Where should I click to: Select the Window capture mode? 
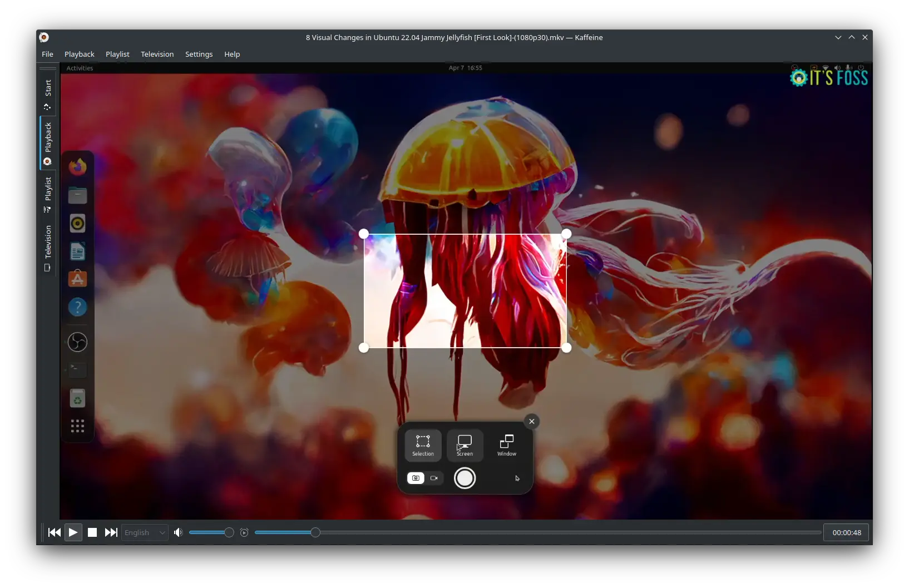(x=506, y=446)
